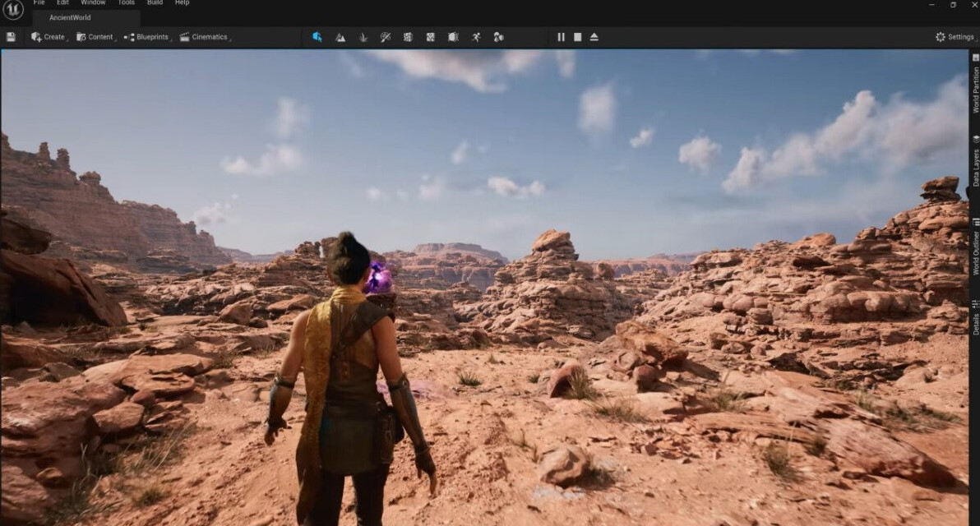Select the Foliage mode icon

(363, 36)
